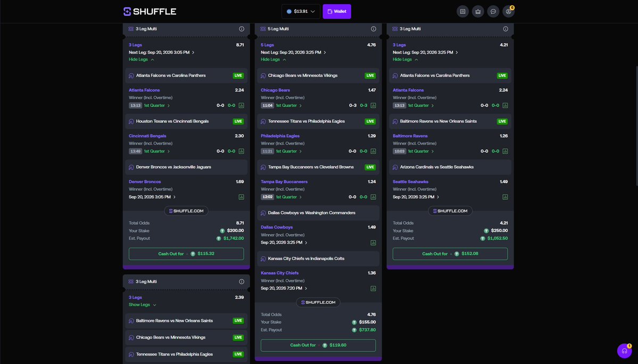This screenshot has width=638, height=364.
Task: Expand legs on the 2.39 odds multi
Action: click(x=143, y=304)
